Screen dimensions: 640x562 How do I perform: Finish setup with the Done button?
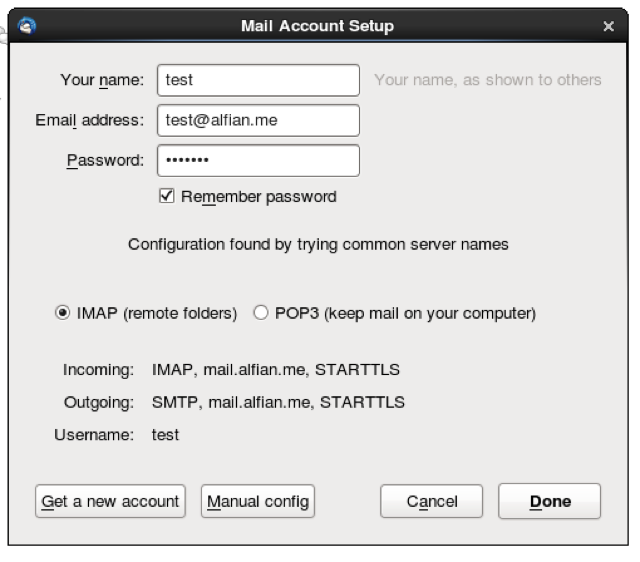pos(549,501)
